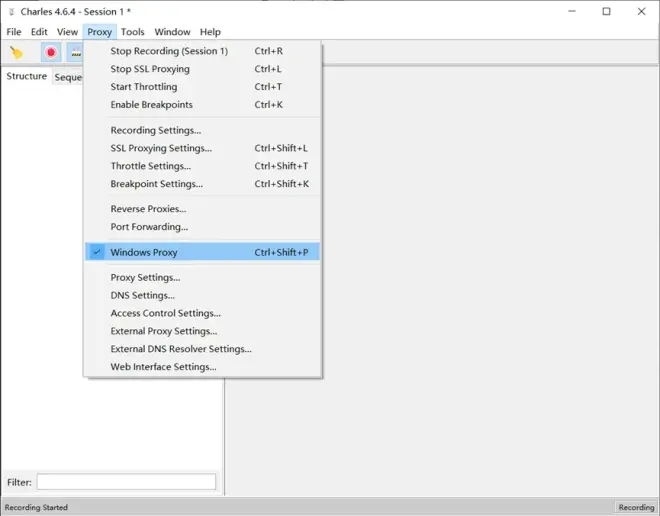Open Web Interface Settings...
660x516 pixels.
tap(202, 367)
